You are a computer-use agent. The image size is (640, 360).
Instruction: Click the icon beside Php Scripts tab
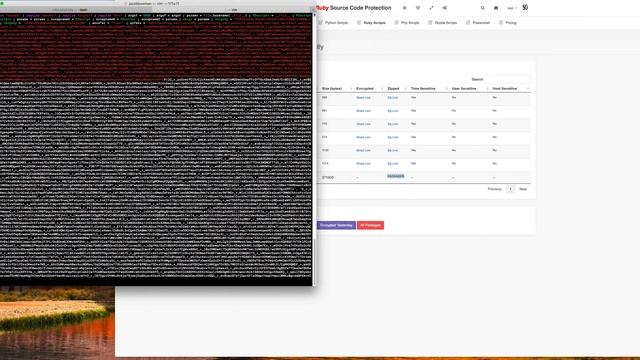[x=396, y=23]
